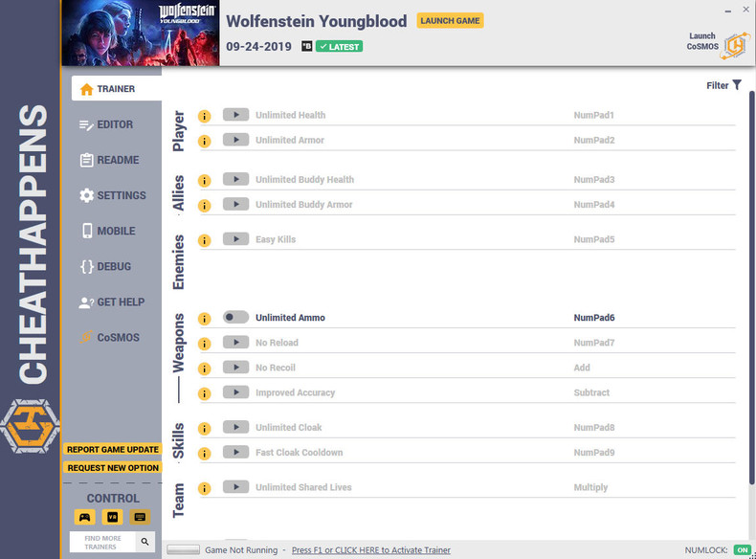This screenshot has height=559, width=756.
Task: Click the Cheat Happens hexagon logo
Action: tap(30, 426)
